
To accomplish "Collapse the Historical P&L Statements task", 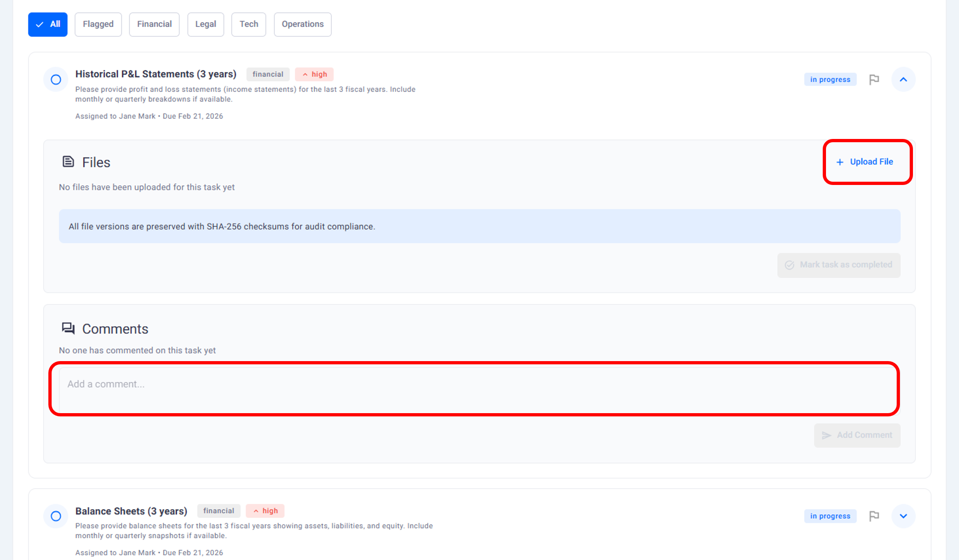I will coord(903,79).
